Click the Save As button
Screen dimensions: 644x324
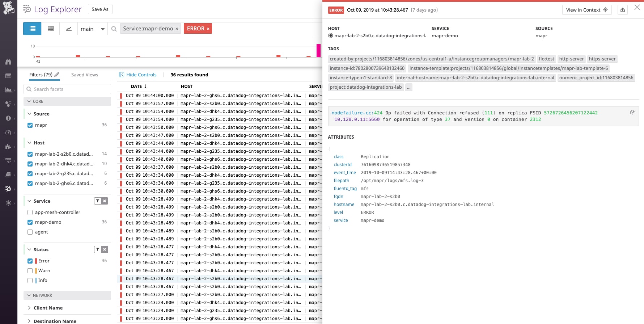click(x=100, y=9)
